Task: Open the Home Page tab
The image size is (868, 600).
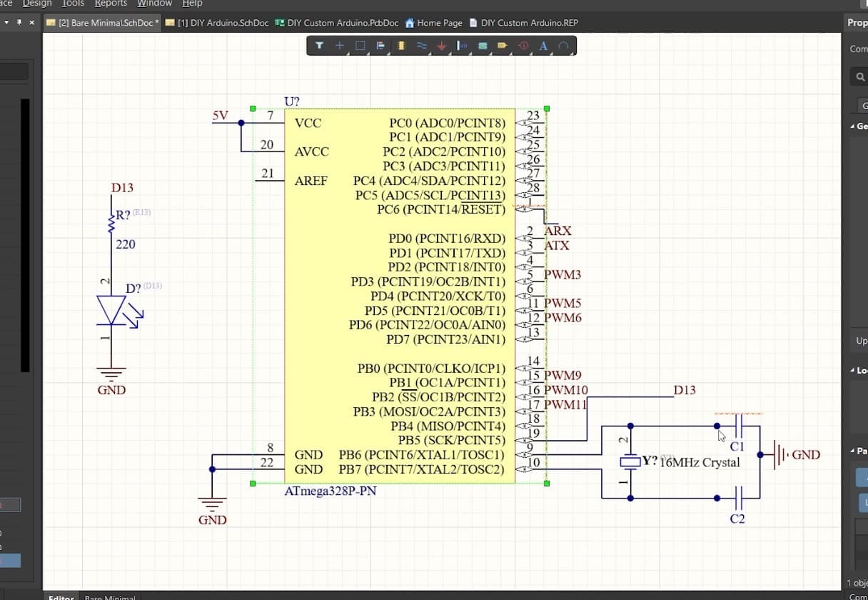Action: (x=433, y=23)
